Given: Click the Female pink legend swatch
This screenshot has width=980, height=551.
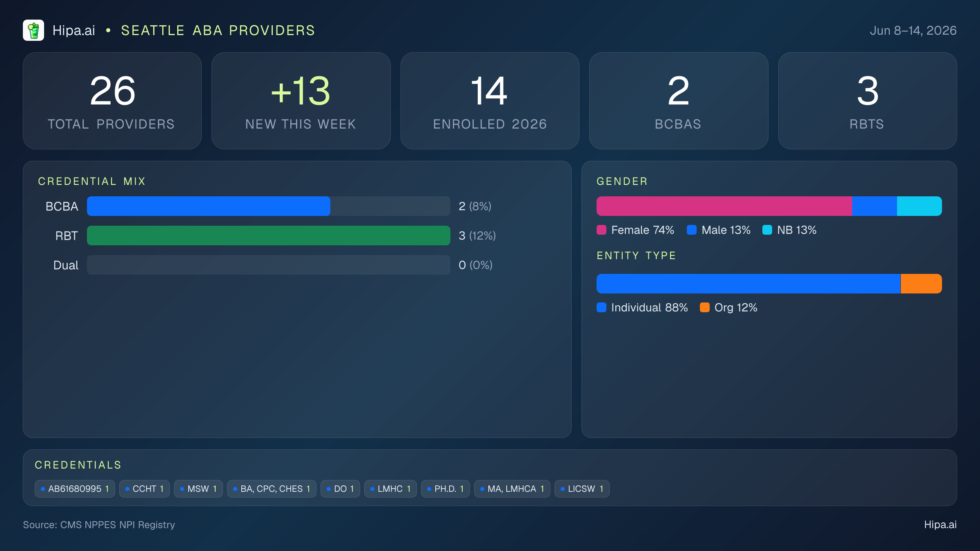Looking at the screenshot, I should [x=601, y=230].
